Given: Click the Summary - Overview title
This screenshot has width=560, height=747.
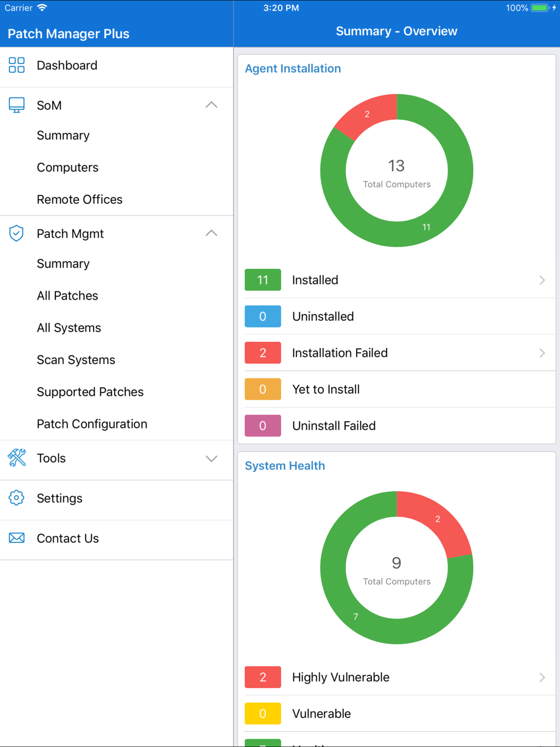Looking at the screenshot, I should click(396, 31).
